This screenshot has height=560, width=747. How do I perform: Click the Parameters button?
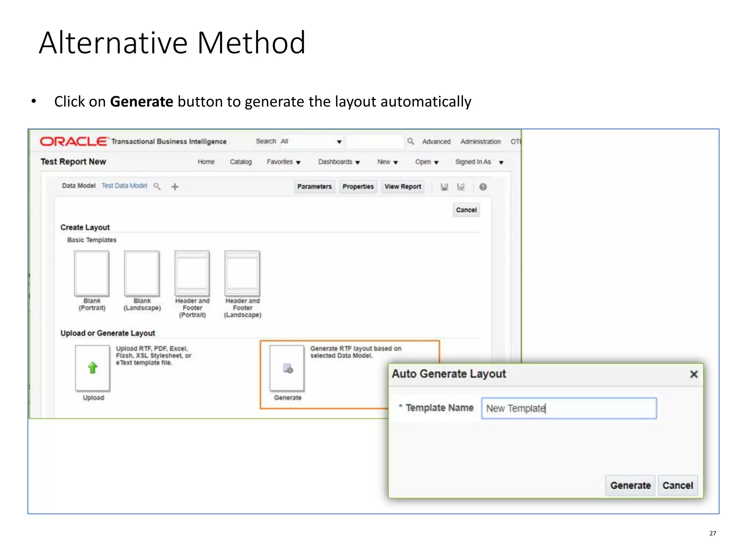tap(314, 187)
